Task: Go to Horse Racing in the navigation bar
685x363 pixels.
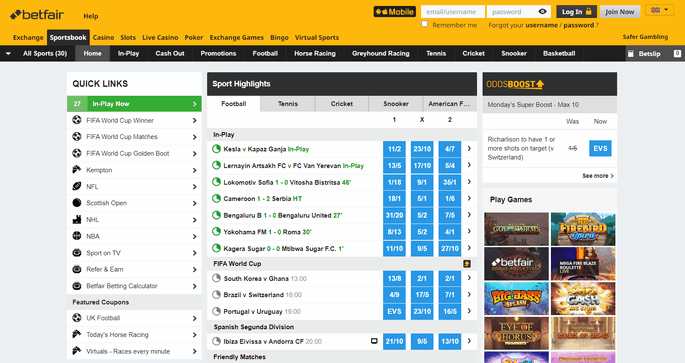Action: point(315,53)
